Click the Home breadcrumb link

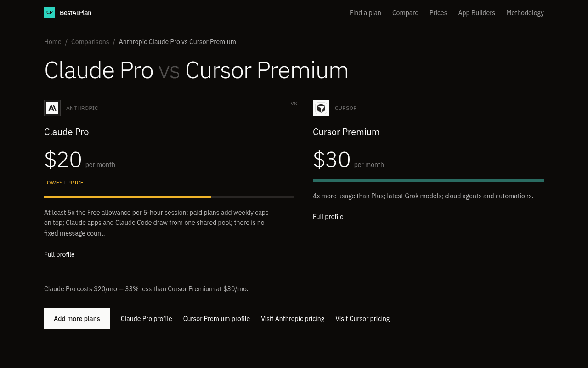(x=53, y=42)
